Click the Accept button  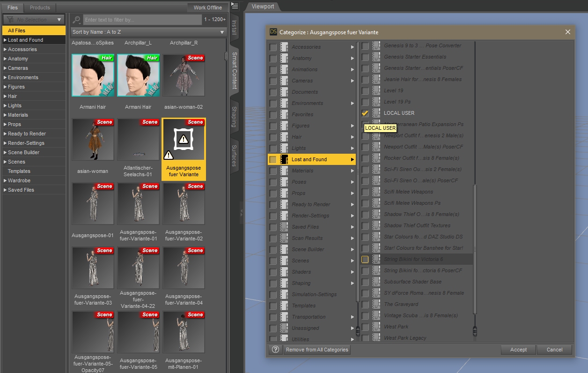(518, 350)
